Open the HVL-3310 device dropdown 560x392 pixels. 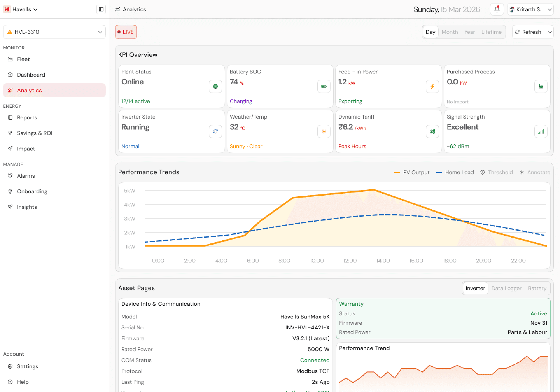(x=54, y=32)
